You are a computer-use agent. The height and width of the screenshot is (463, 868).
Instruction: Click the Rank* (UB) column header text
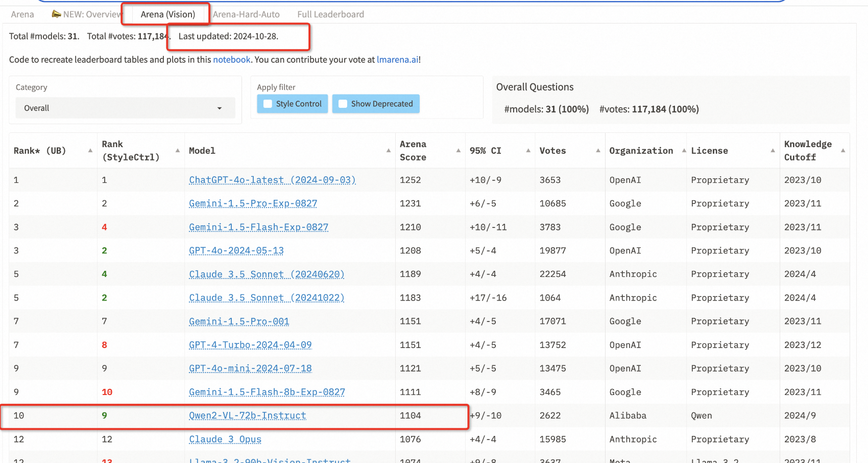point(40,151)
